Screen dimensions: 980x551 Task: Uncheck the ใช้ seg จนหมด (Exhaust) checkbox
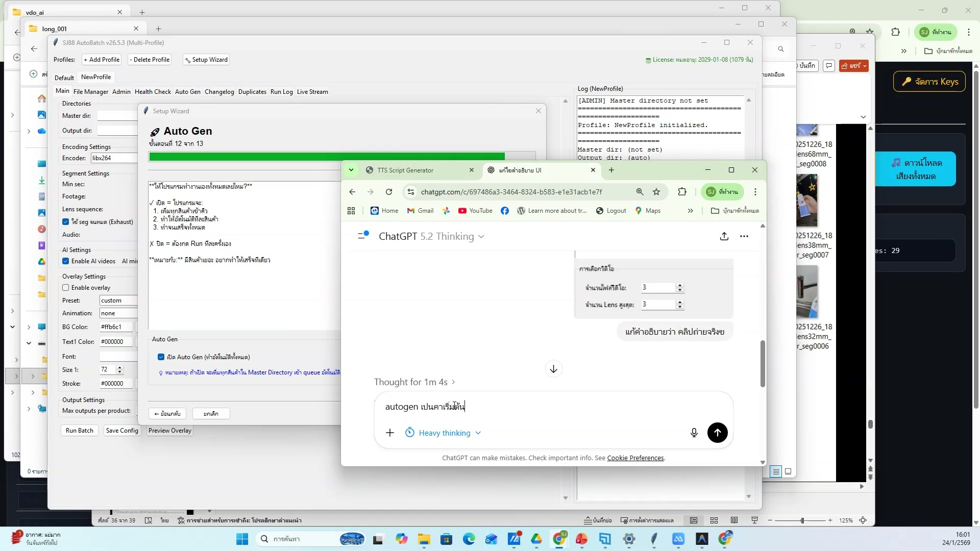coord(66,221)
